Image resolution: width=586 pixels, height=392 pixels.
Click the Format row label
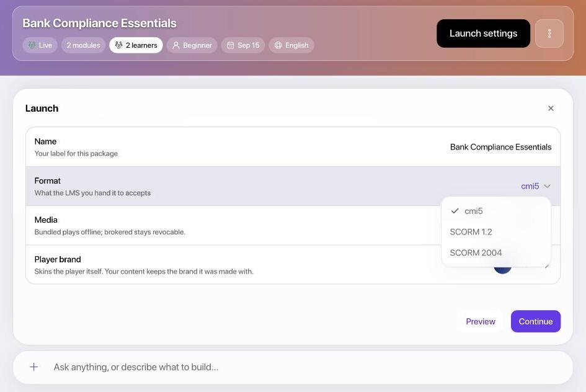click(48, 181)
